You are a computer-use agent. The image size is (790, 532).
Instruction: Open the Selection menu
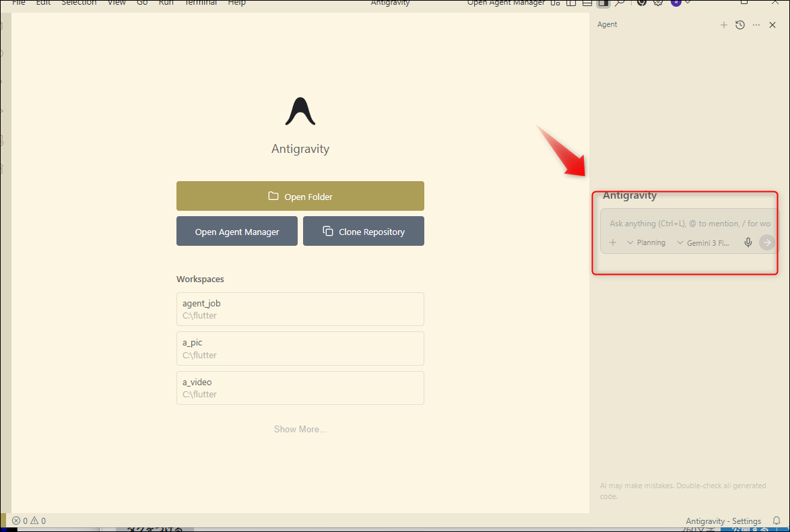79,3
